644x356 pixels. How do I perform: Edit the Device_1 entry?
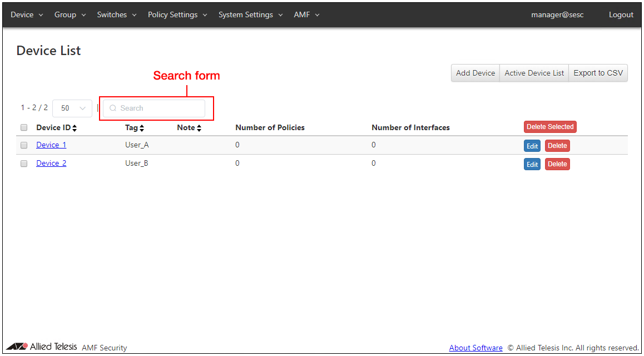532,146
